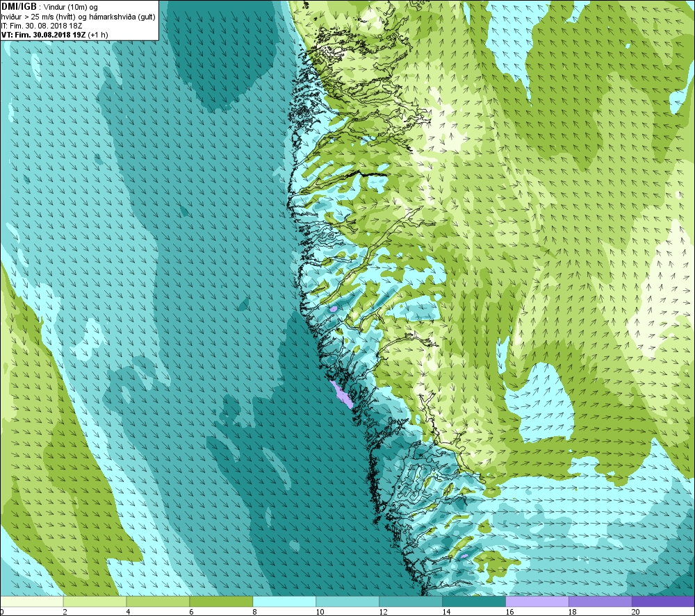Click the legend scale label '2'
This screenshot has height=616, width=695.
point(65,612)
